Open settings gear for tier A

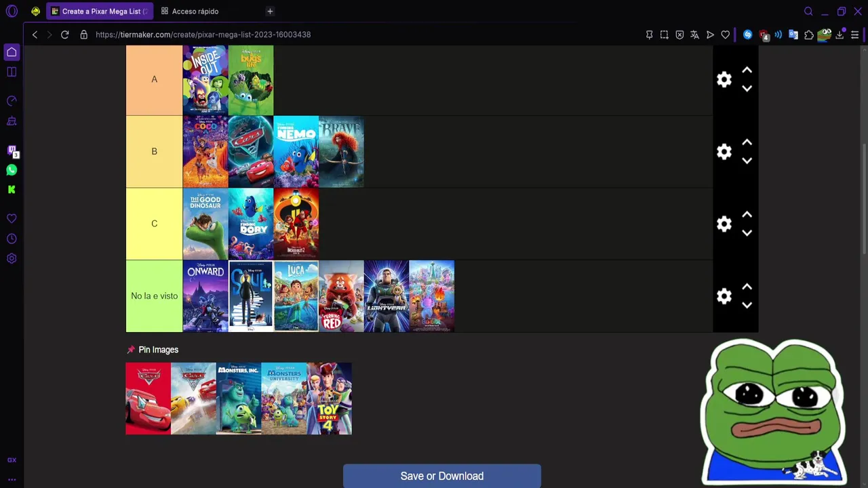724,79
